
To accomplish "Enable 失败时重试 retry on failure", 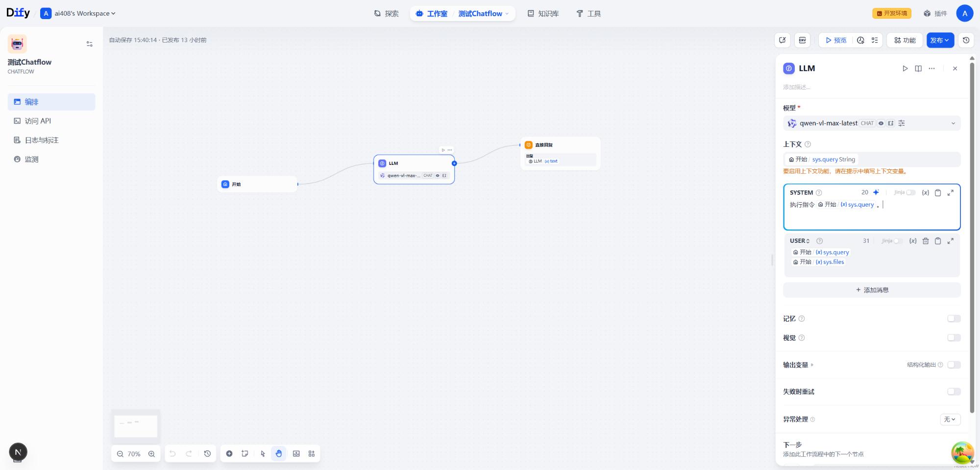I will (x=954, y=392).
